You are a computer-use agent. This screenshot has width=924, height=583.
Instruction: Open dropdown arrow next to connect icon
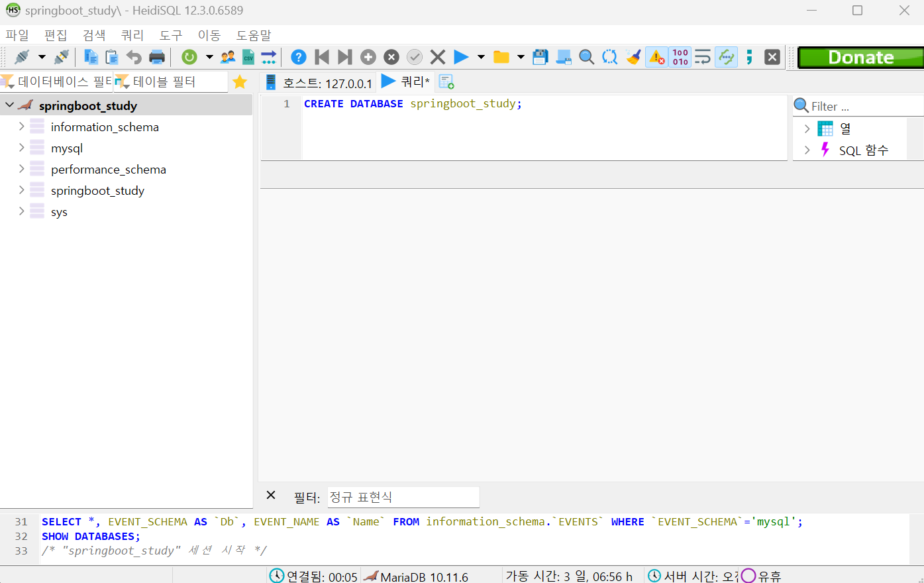(42, 57)
